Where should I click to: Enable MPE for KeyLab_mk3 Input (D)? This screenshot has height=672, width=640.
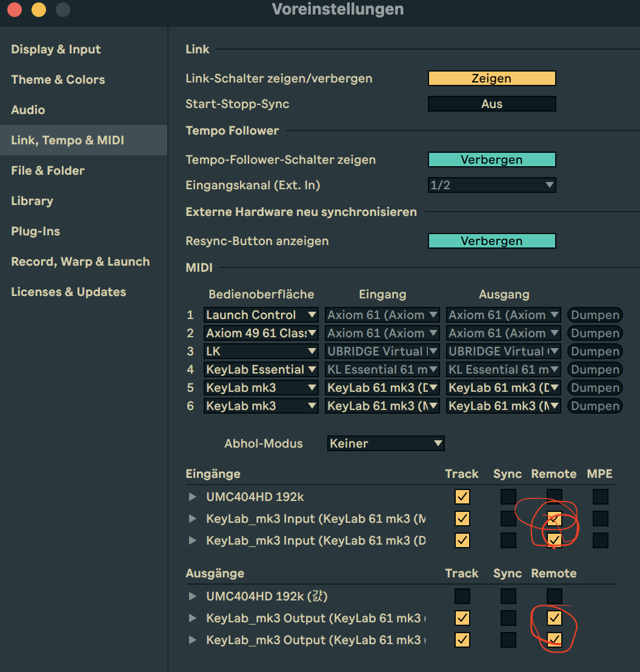coord(600,540)
